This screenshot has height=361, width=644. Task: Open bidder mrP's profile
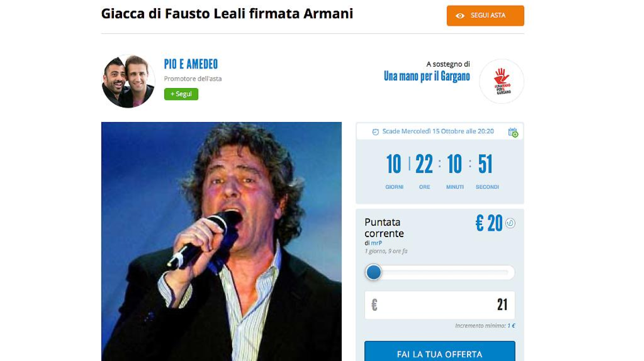377,243
